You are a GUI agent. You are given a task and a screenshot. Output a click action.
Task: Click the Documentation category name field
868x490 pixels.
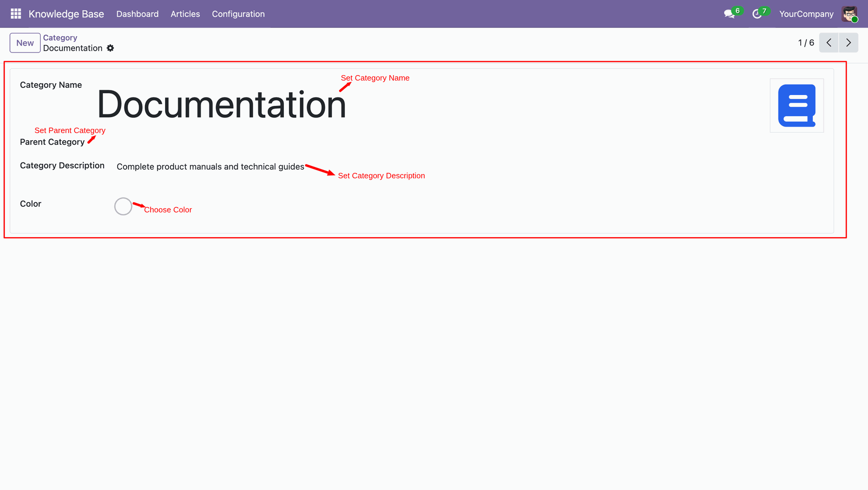click(222, 105)
